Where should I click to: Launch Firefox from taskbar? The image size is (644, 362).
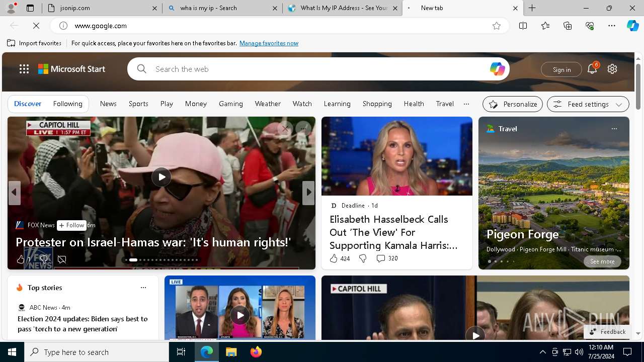point(256,352)
